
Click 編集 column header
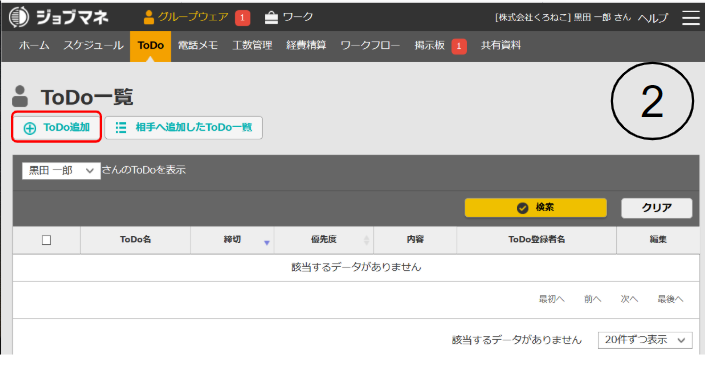coord(658,240)
